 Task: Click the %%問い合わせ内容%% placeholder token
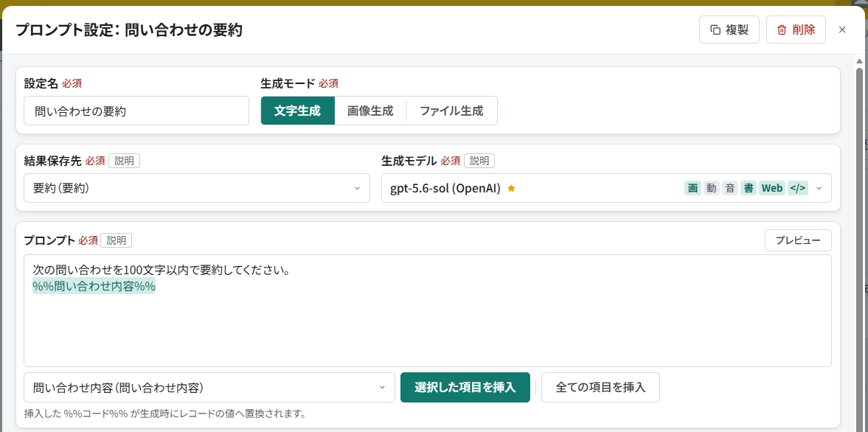[x=94, y=287]
